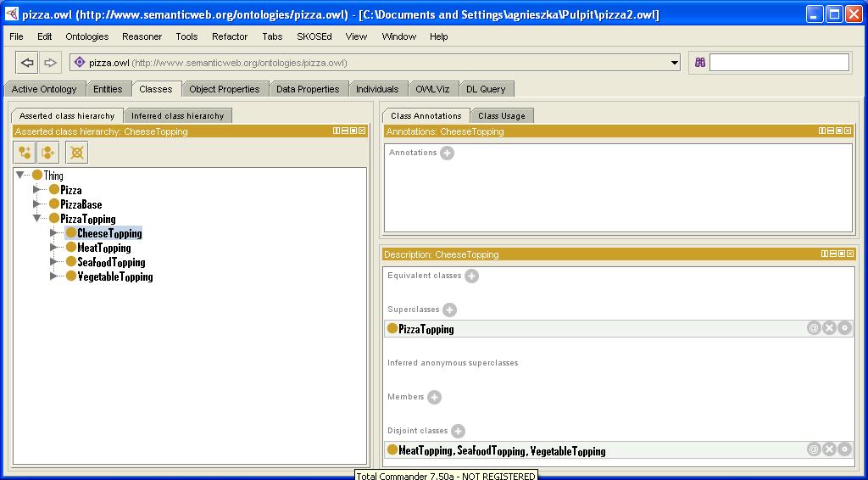Screen dimensions: 868x480
Task: Open the active ontology dropdown arrow
Action: (674, 63)
